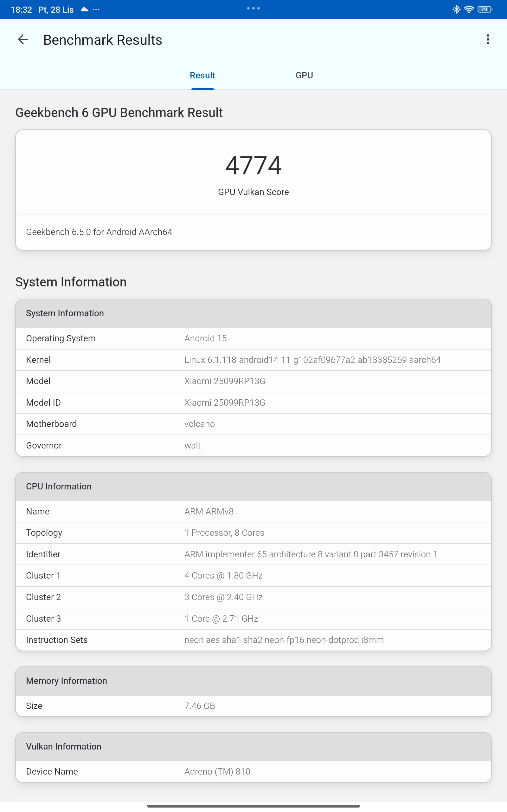The width and height of the screenshot is (507, 812).
Task: Select the Kernel version row
Action: [x=253, y=360]
